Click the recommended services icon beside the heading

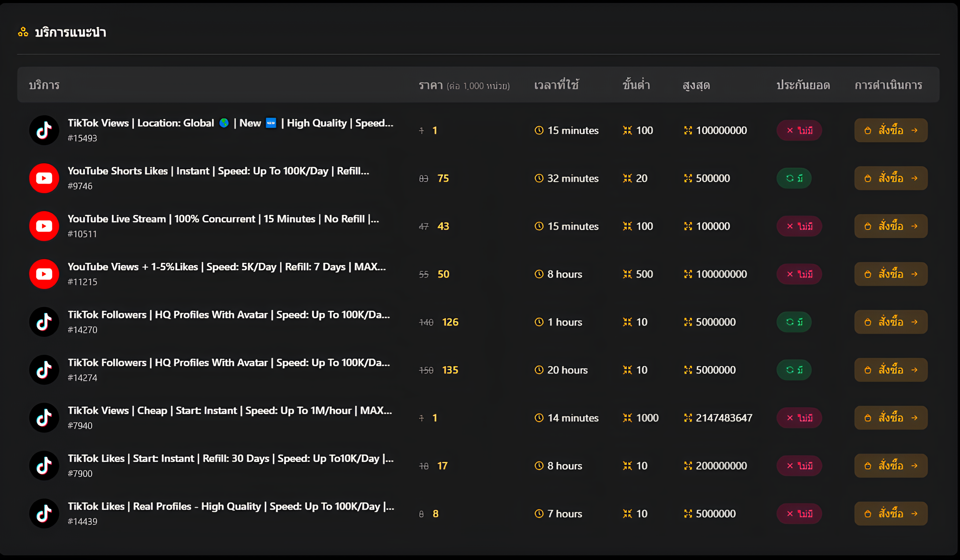click(23, 32)
